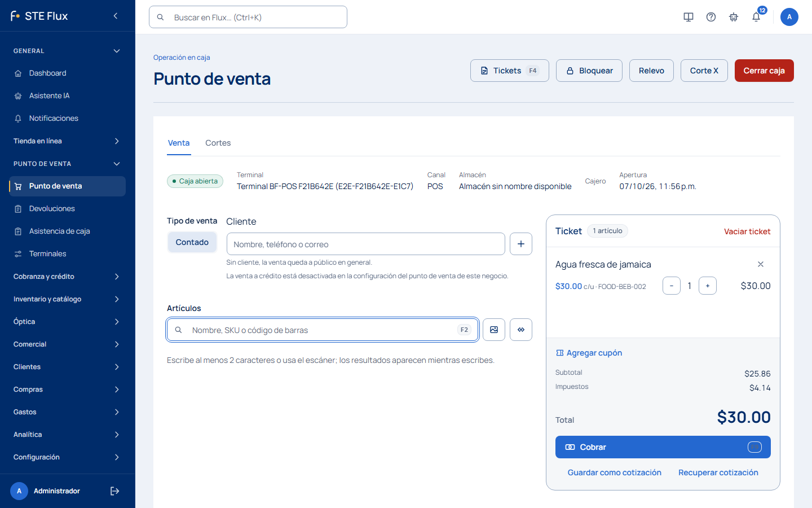Go to Dashboard in the sidebar

(67, 73)
